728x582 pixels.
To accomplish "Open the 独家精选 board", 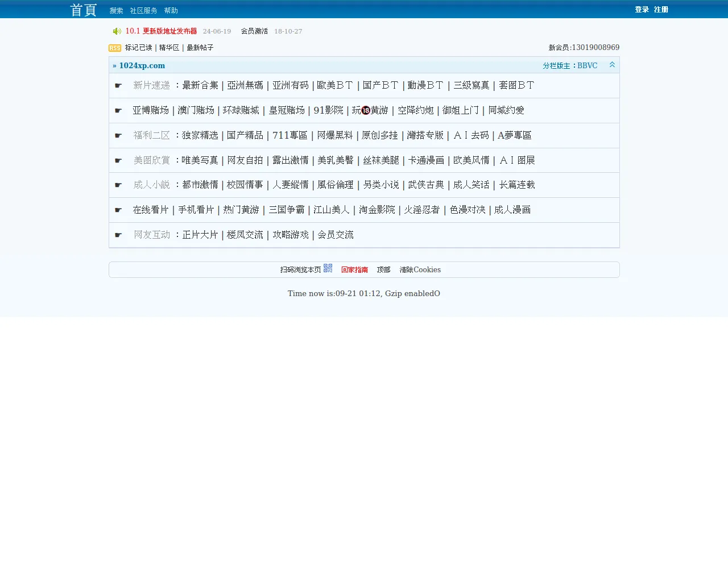I will (x=200, y=135).
